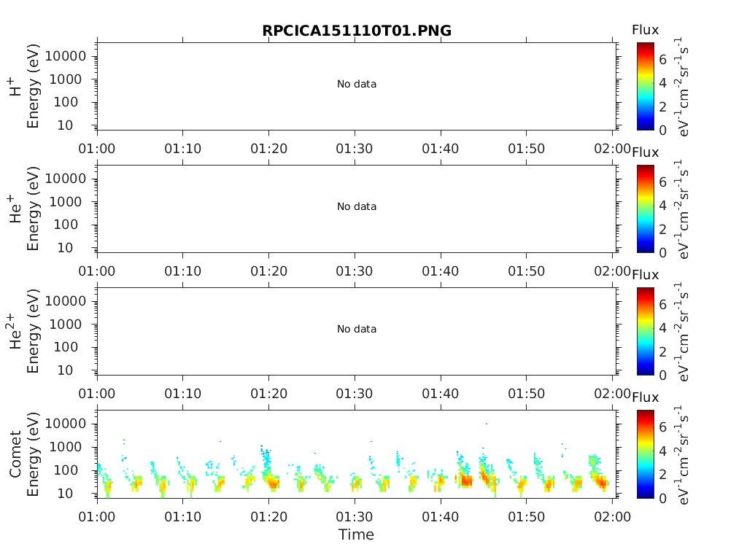Click the 10000 y-tick label in Comet panel

coord(66,424)
